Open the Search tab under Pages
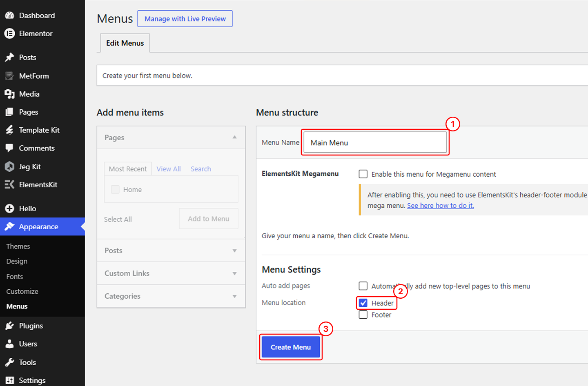The height and width of the screenshot is (386, 588). coord(201,169)
